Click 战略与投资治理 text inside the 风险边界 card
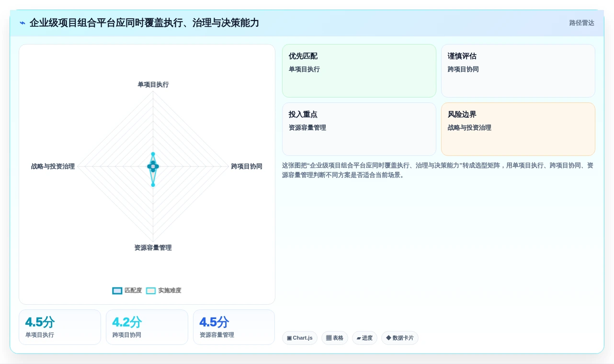614x364 pixels. coord(469,128)
